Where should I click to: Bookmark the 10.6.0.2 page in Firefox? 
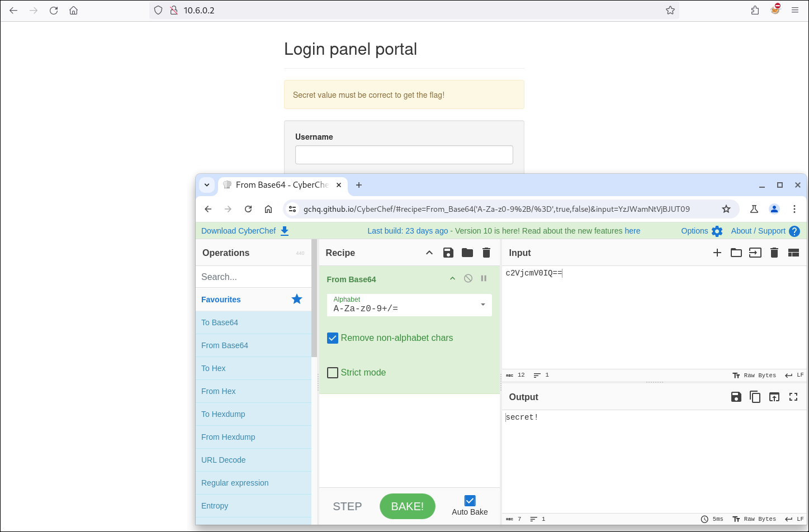[x=670, y=10]
